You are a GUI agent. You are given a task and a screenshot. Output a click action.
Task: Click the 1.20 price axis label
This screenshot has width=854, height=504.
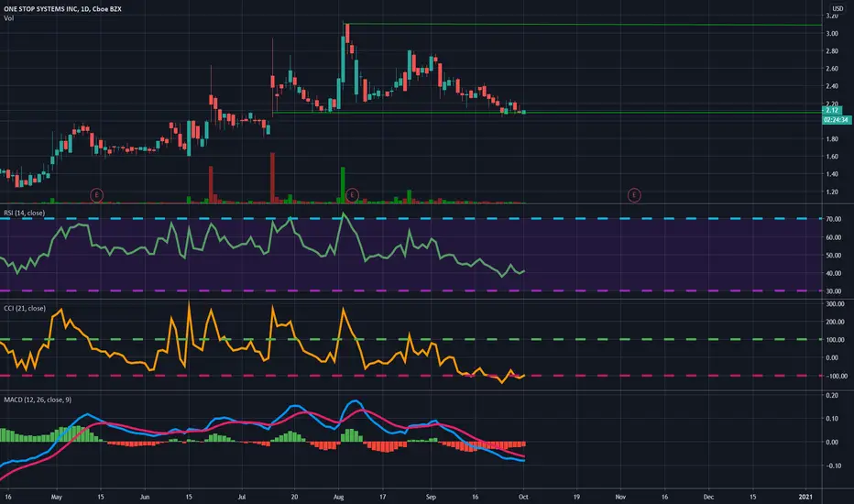tap(832, 192)
